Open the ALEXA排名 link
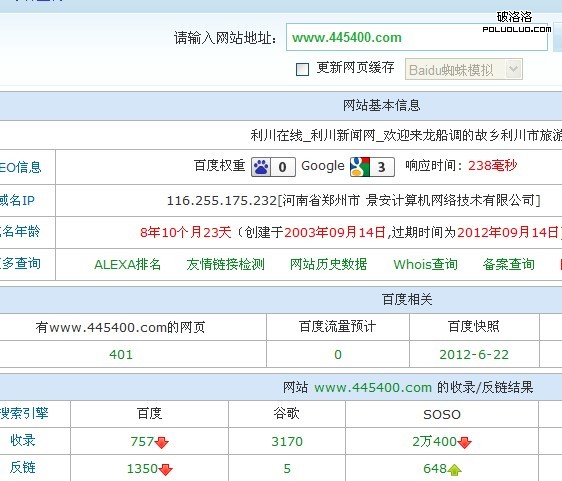The height and width of the screenshot is (481, 562). point(127,265)
